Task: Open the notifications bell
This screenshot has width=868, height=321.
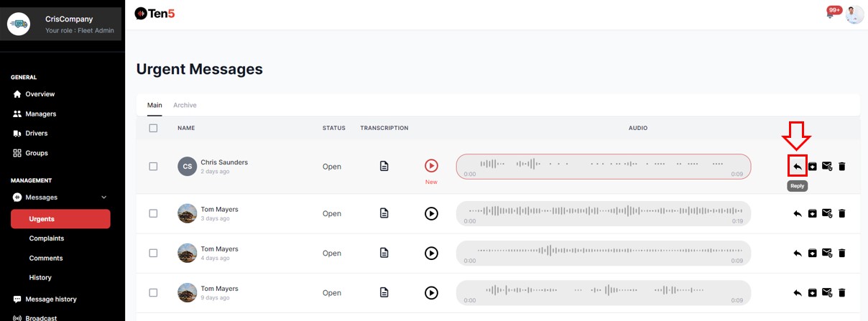Action: 831,14
